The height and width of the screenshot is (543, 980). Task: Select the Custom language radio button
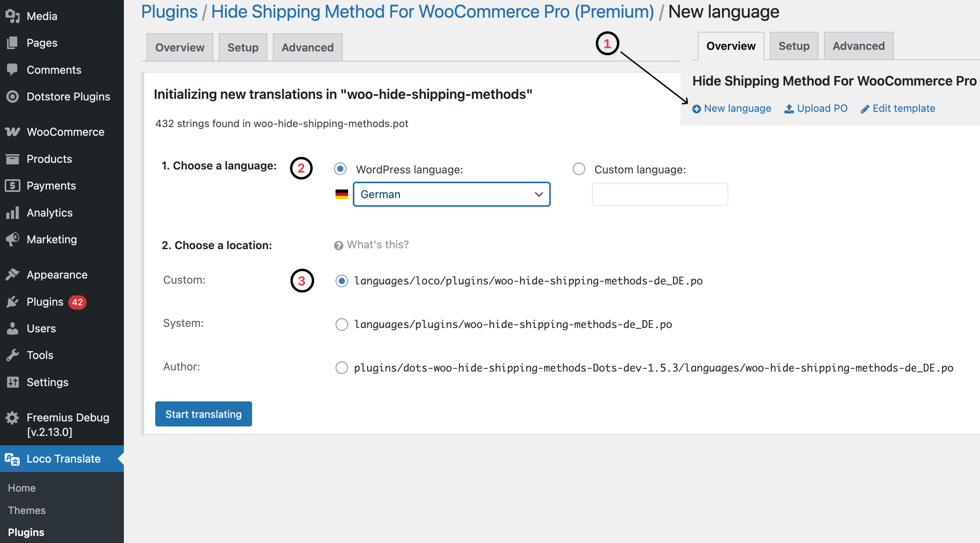coord(579,169)
